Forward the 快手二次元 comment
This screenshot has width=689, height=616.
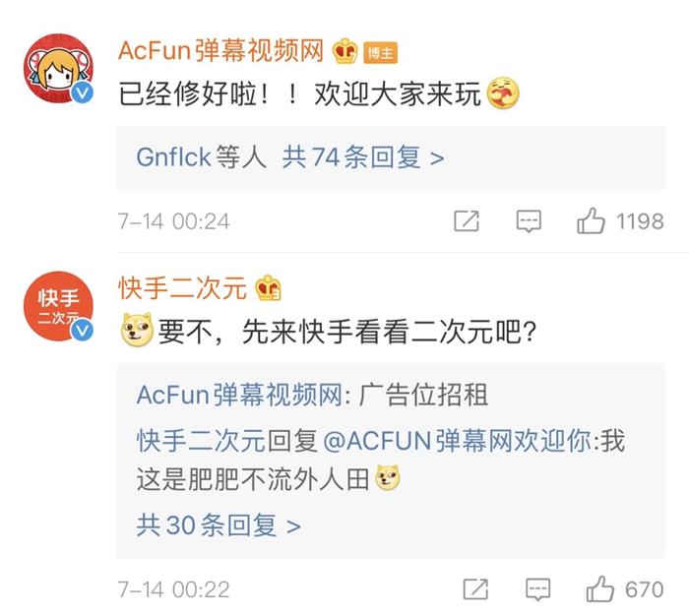point(474,589)
